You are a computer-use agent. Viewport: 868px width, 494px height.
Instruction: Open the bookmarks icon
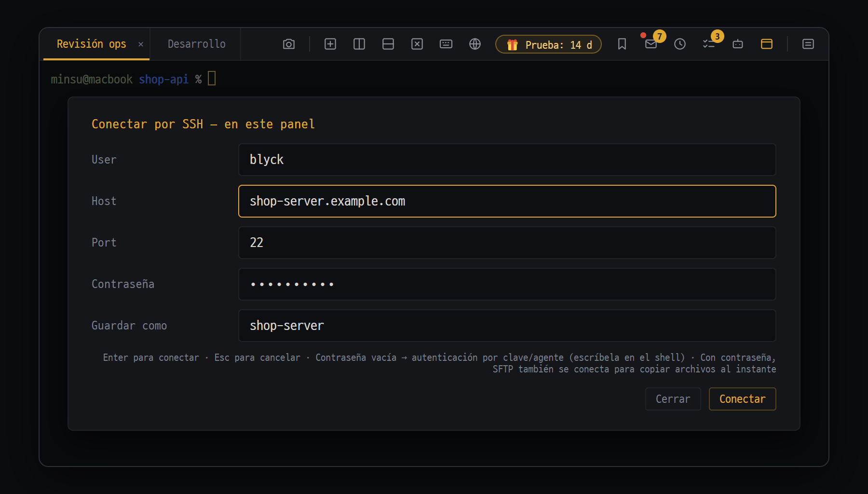click(622, 44)
